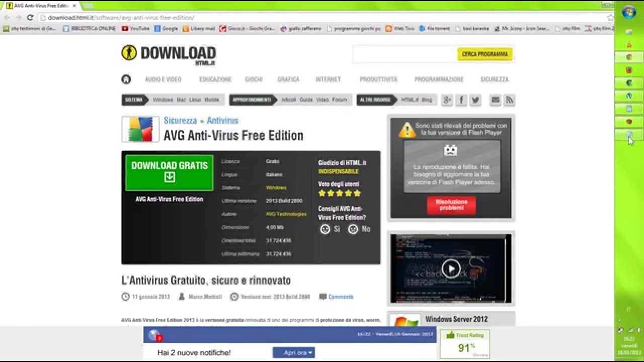
Task: Open the Google+ social icon
Action: (x=447, y=100)
